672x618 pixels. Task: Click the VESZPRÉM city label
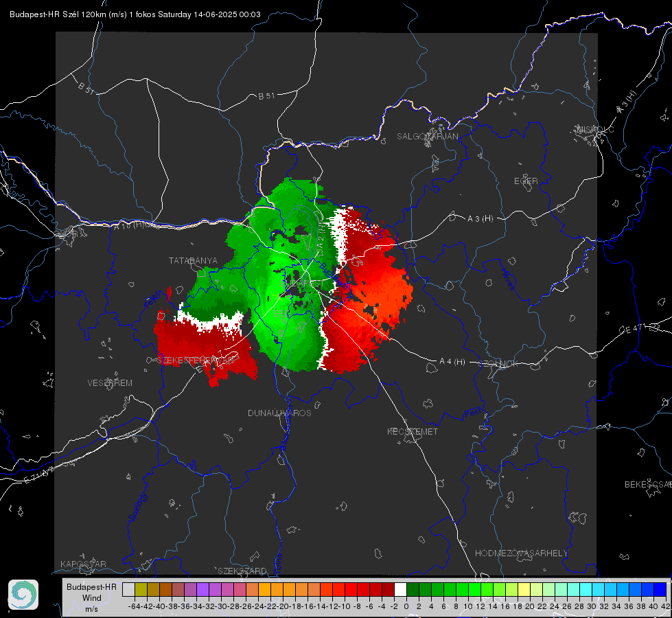(110, 382)
